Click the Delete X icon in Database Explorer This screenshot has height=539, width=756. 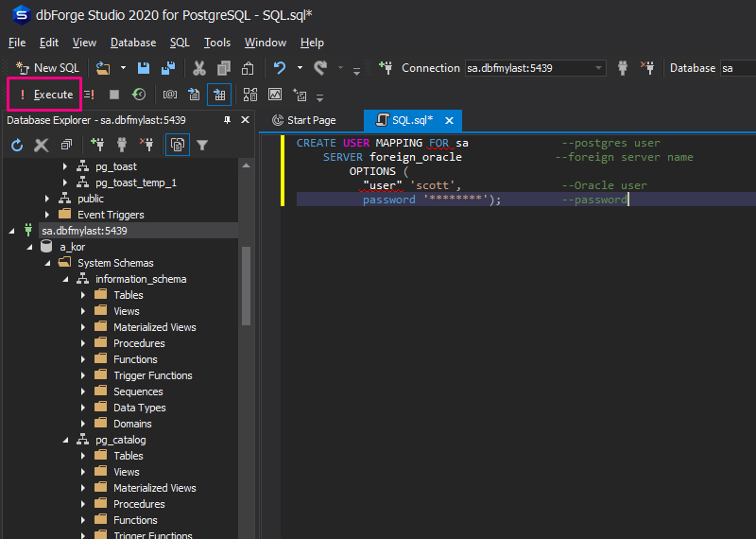click(42, 145)
